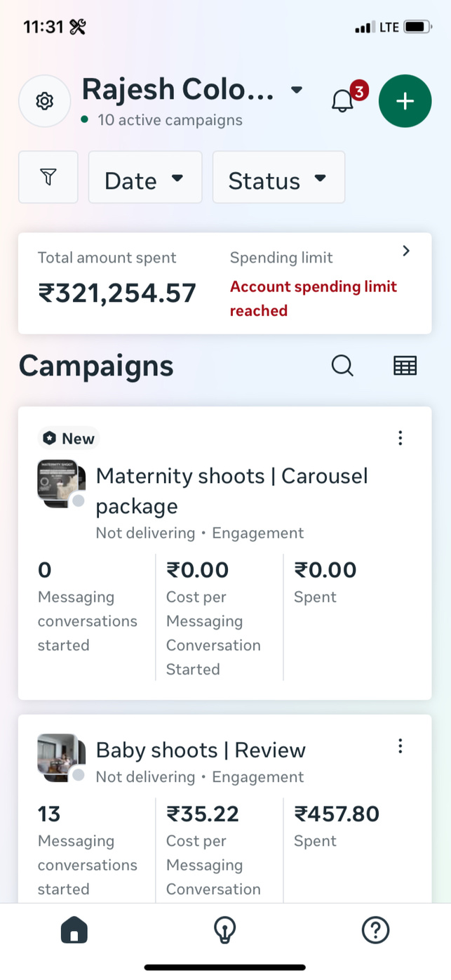Open account settings gear icon
Screen dimensions: 451x980
click(x=44, y=101)
